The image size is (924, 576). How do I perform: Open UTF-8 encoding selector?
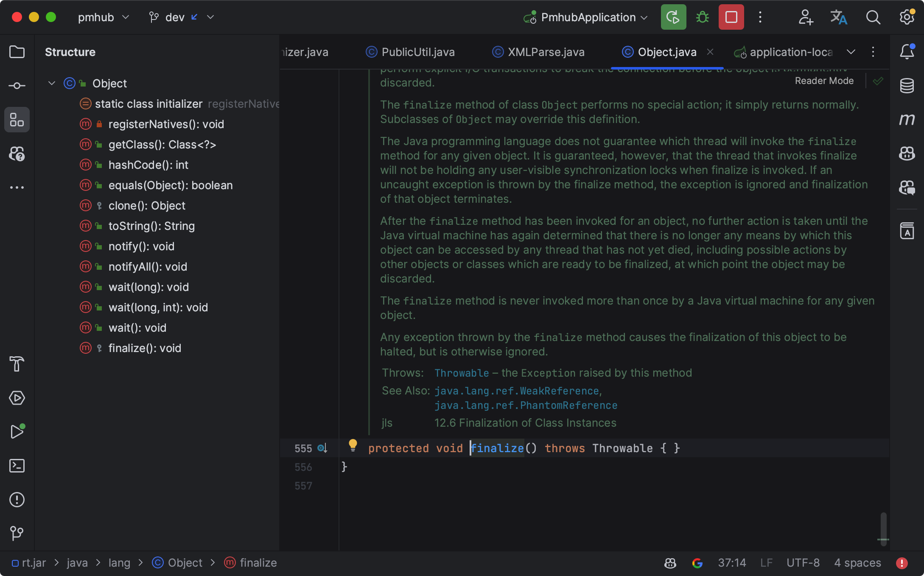click(803, 563)
